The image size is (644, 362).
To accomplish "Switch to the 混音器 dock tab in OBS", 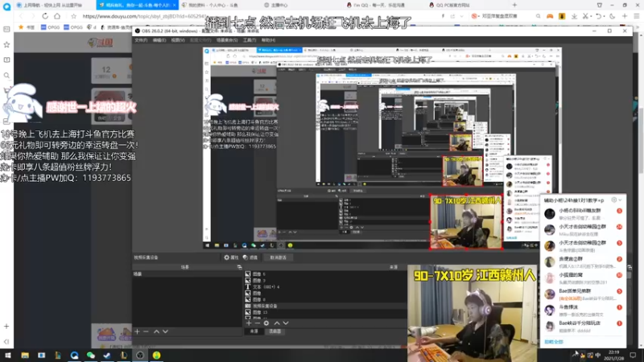I will pyautogui.click(x=275, y=331).
